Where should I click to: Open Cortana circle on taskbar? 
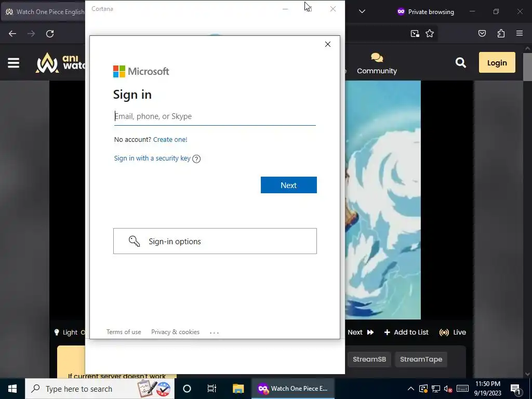pyautogui.click(x=187, y=389)
